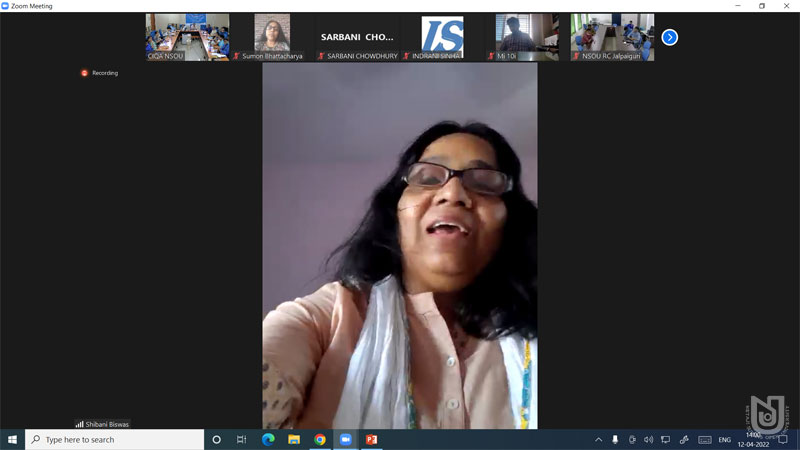
Task: Select NSOU RC Jalpaiguri video thumbnail
Action: point(612,37)
